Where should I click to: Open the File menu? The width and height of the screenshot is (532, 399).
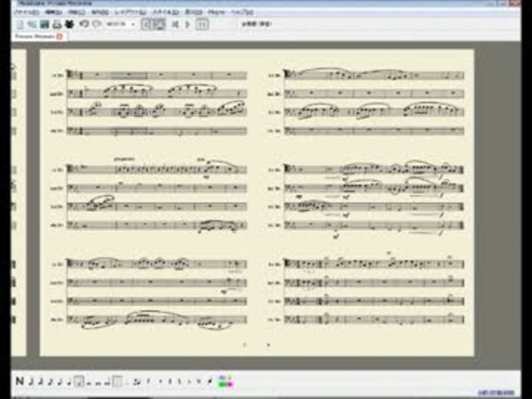[27, 12]
